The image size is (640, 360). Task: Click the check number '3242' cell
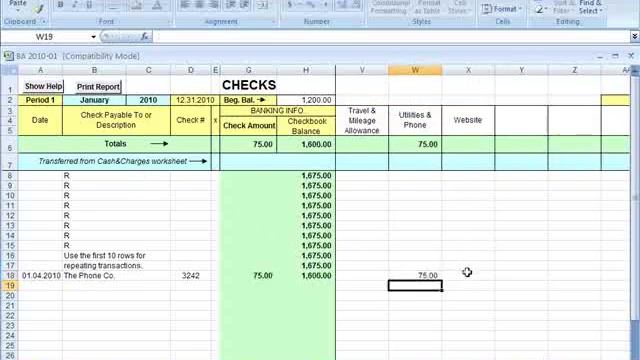191,276
